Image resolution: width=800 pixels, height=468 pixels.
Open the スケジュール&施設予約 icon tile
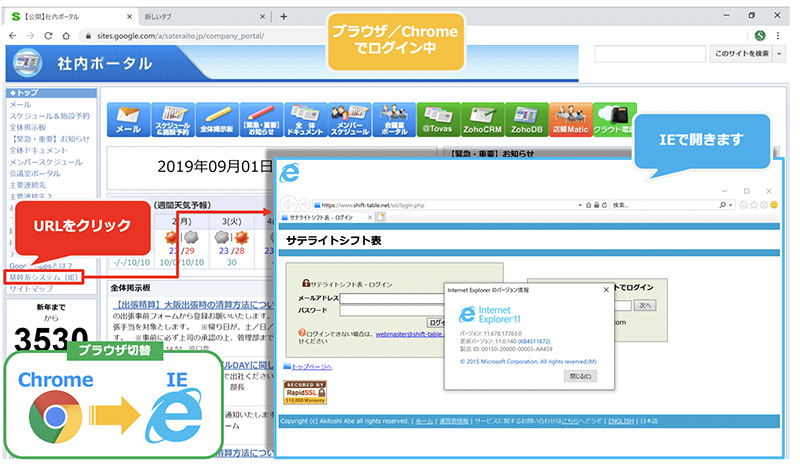pos(173,119)
